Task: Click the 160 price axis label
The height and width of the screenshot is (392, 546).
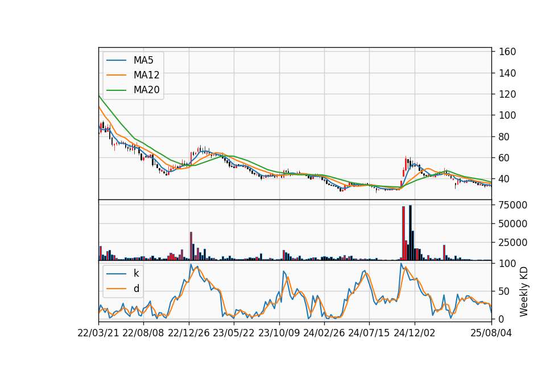Action: coord(507,52)
